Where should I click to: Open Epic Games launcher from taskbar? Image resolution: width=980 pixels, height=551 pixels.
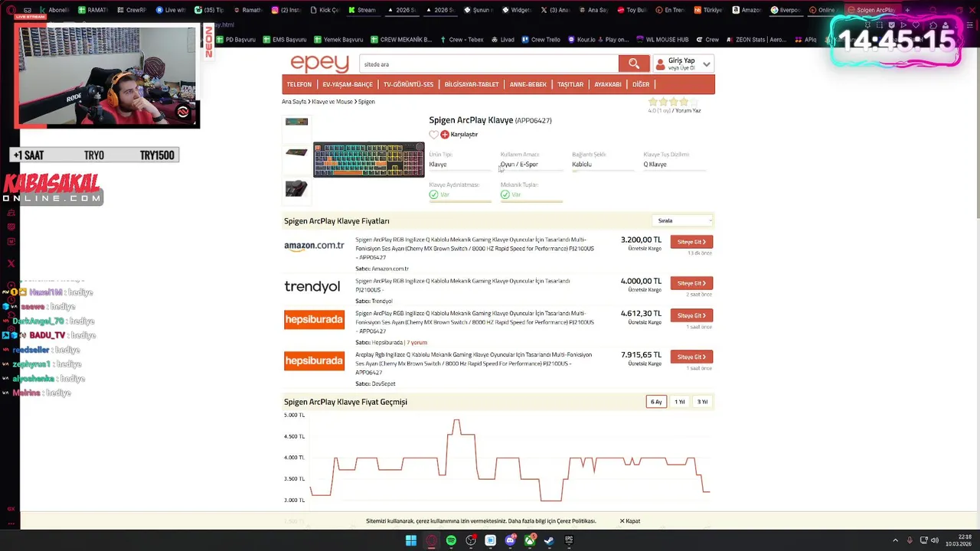tap(569, 540)
